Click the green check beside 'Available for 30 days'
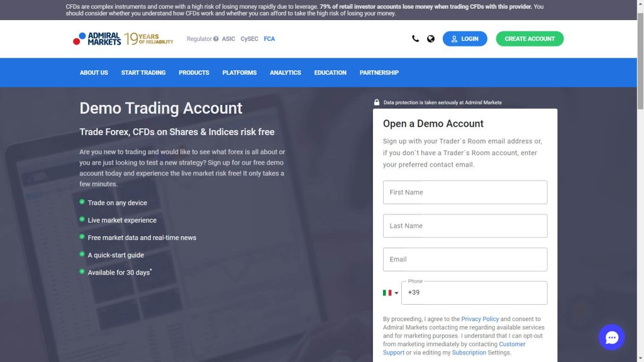The width and height of the screenshot is (644, 362). coord(82,271)
